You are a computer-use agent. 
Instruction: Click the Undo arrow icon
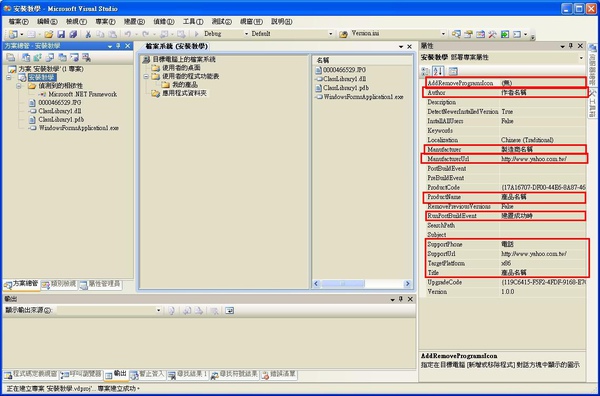(x=128, y=34)
